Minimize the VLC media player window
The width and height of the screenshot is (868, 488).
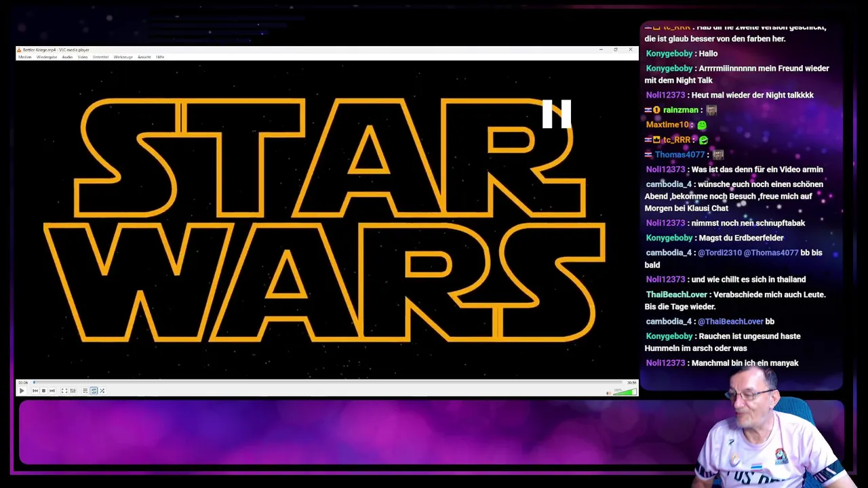(601, 49)
